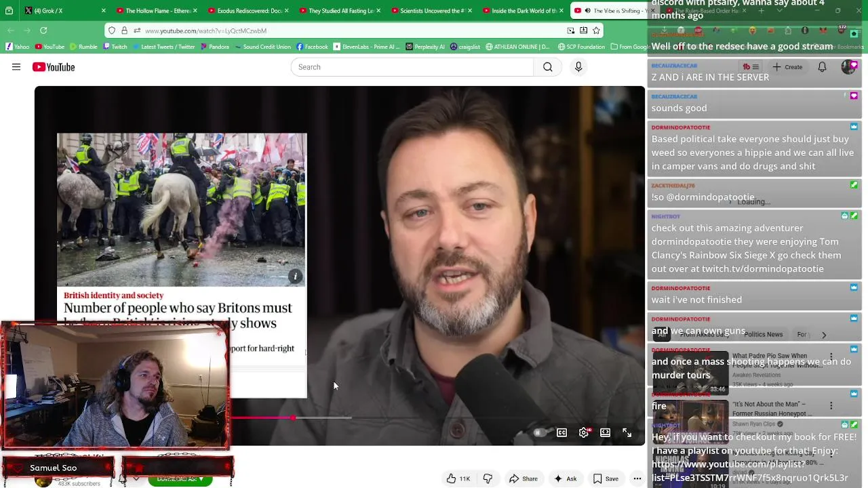Viewport: 868px width, 488px height.
Task: Open Latest Tweets / Twitter bookmark
Action: tap(163, 47)
